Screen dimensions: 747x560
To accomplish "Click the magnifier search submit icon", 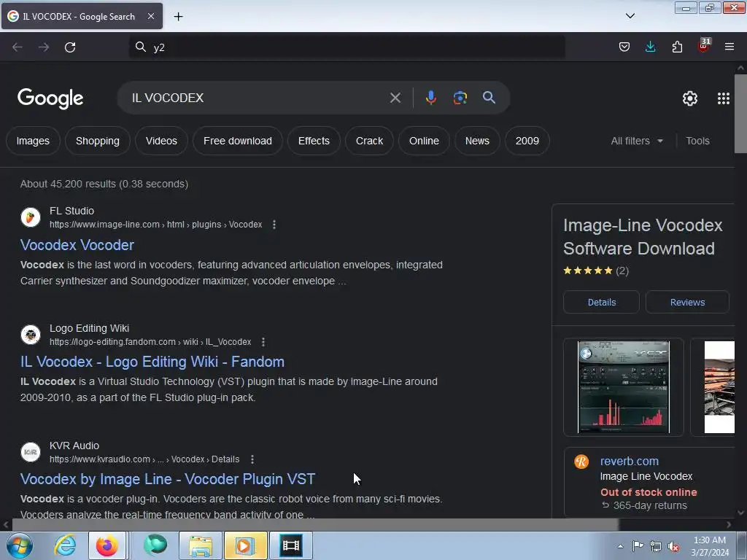I will click(x=489, y=98).
